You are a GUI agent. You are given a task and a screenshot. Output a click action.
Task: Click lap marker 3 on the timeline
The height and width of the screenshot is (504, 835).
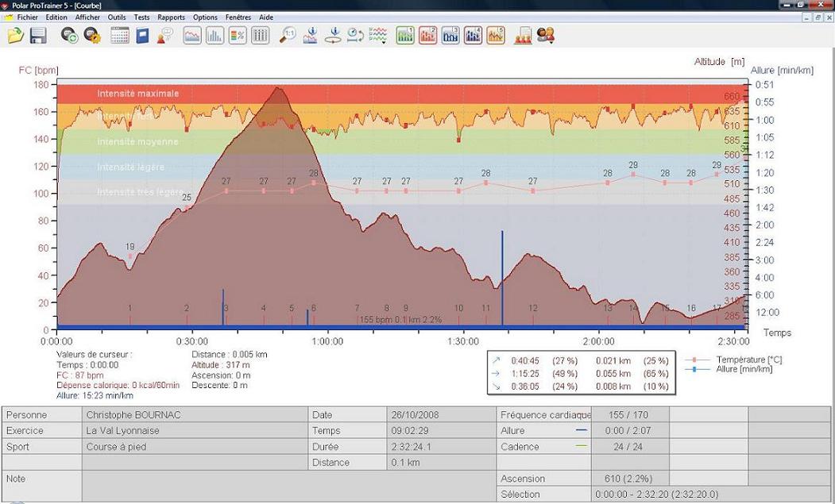point(226,308)
